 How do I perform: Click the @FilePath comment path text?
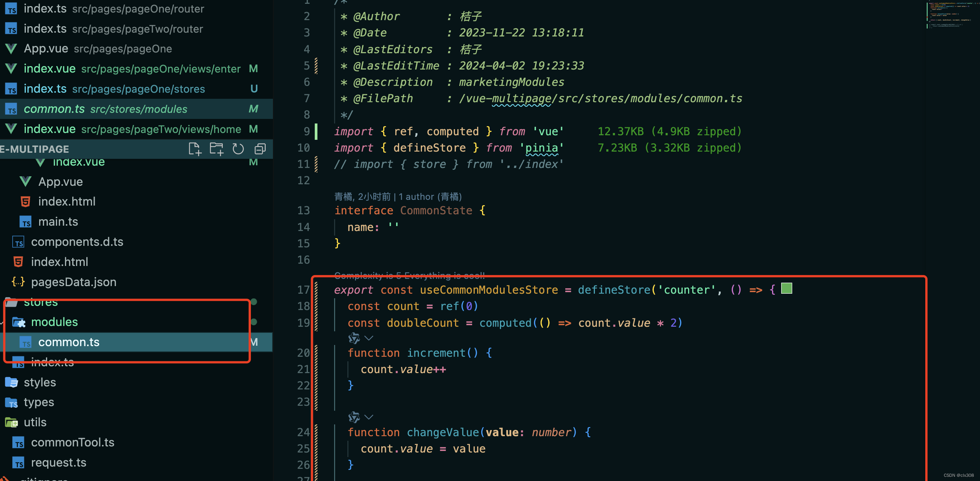click(600, 98)
